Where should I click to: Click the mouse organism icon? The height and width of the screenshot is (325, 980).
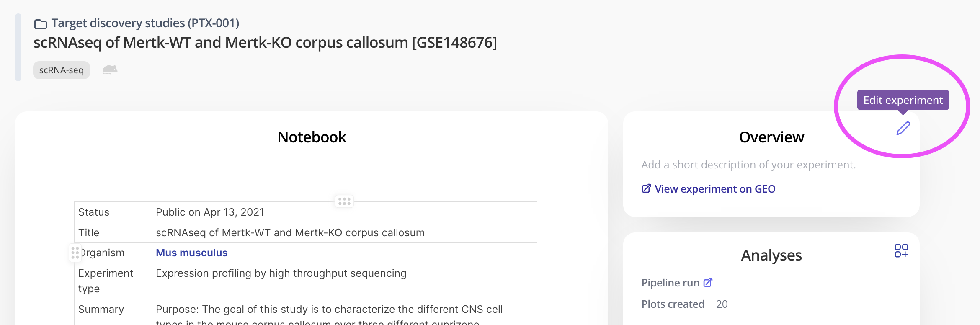coord(110,70)
